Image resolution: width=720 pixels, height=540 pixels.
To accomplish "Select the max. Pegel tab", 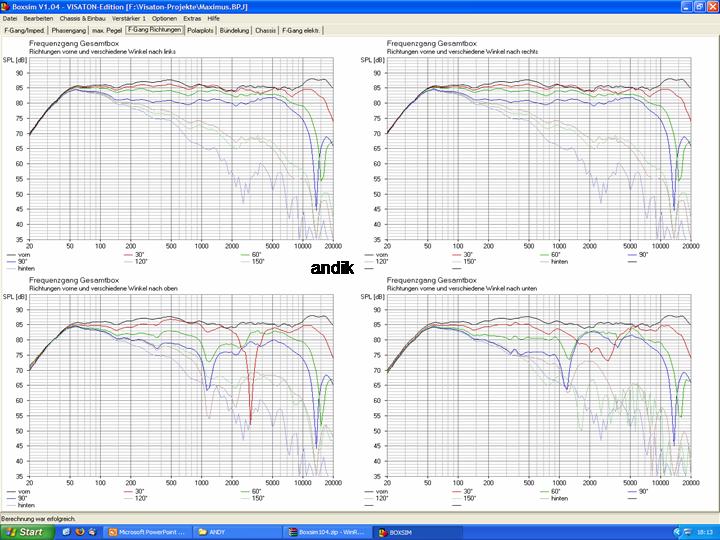I will pos(108,30).
